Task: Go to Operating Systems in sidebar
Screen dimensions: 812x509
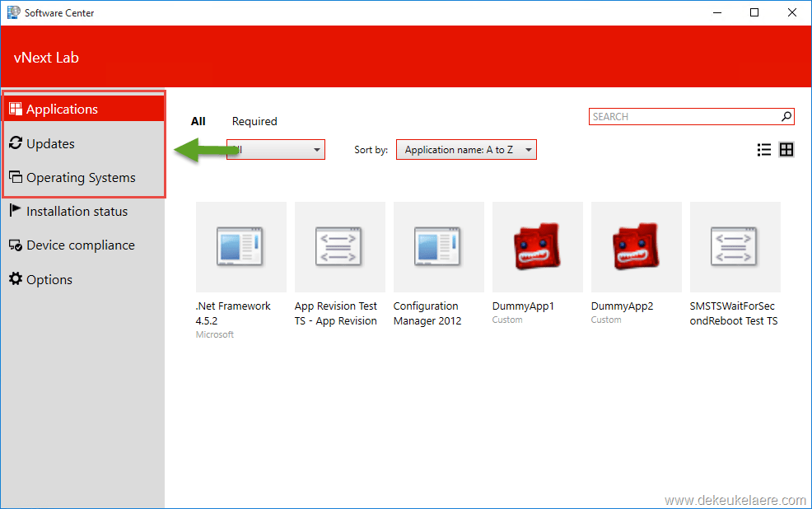Action: [x=84, y=177]
